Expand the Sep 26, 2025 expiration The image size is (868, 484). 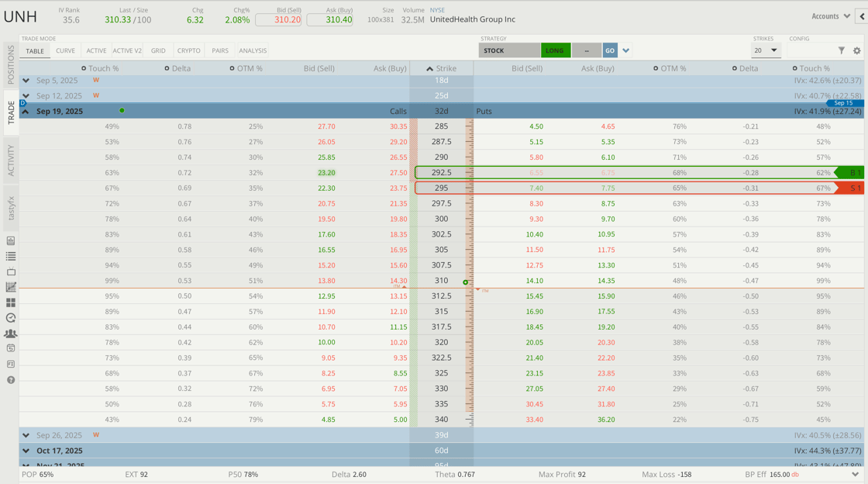pos(26,435)
